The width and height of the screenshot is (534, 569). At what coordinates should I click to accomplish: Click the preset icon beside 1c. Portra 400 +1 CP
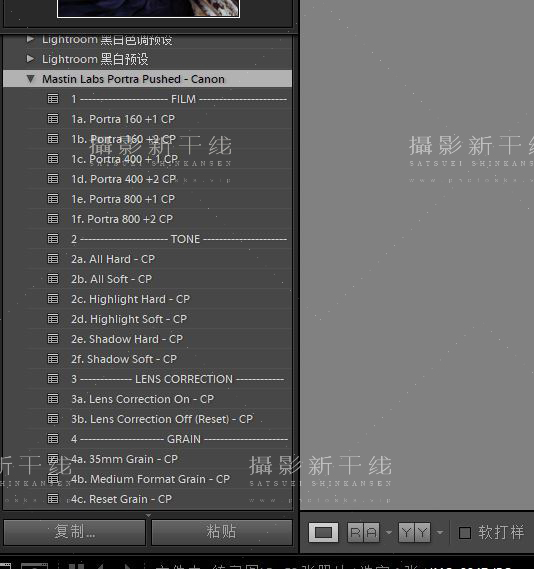53,159
